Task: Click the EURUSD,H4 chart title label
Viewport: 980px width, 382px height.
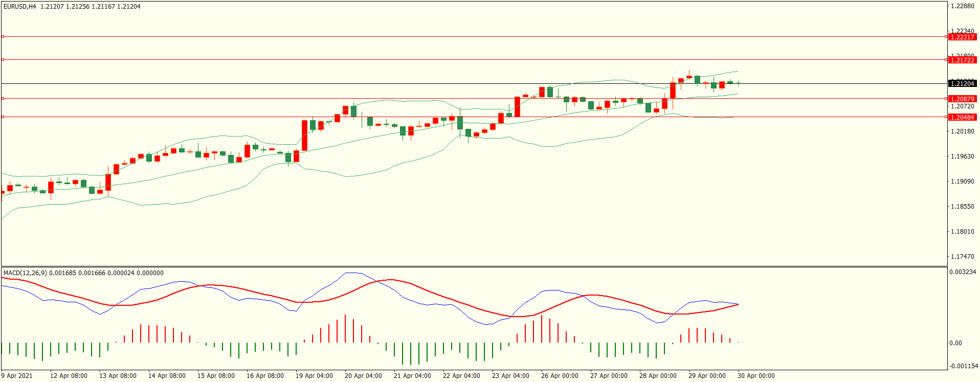Action: coord(20,7)
